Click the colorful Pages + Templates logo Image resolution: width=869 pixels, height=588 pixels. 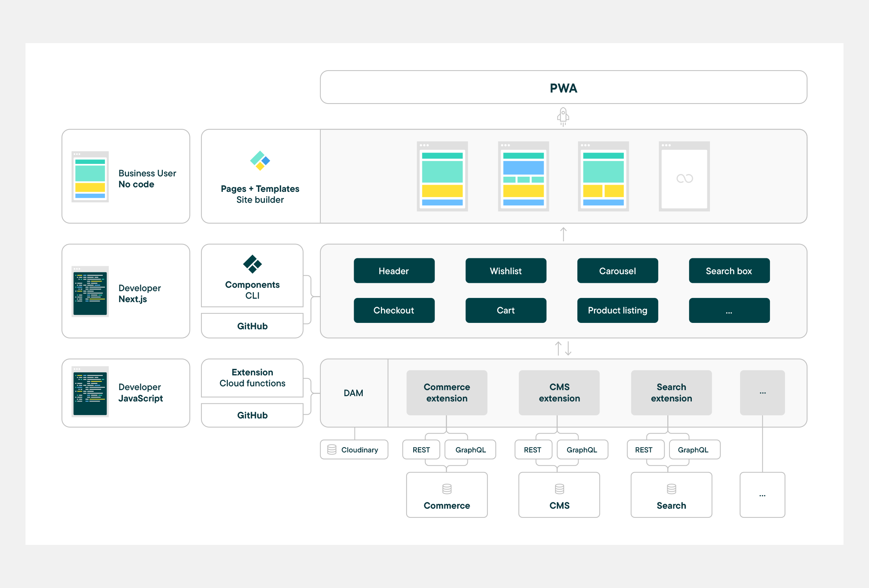(260, 161)
